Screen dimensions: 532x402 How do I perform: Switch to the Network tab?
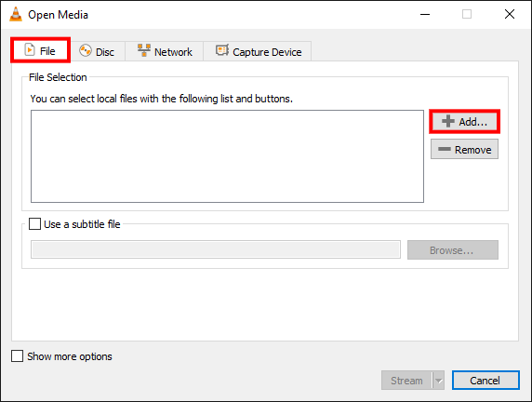(165, 51)
